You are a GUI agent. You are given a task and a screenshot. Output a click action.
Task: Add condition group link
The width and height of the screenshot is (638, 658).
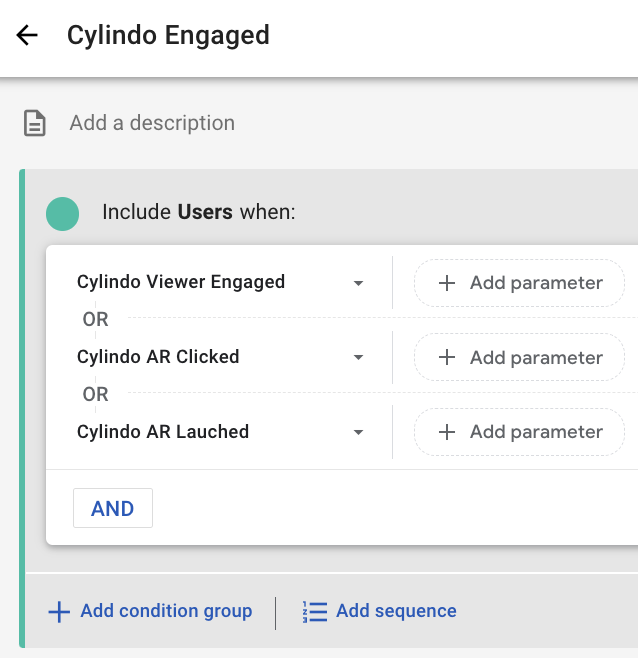[151, 611]
